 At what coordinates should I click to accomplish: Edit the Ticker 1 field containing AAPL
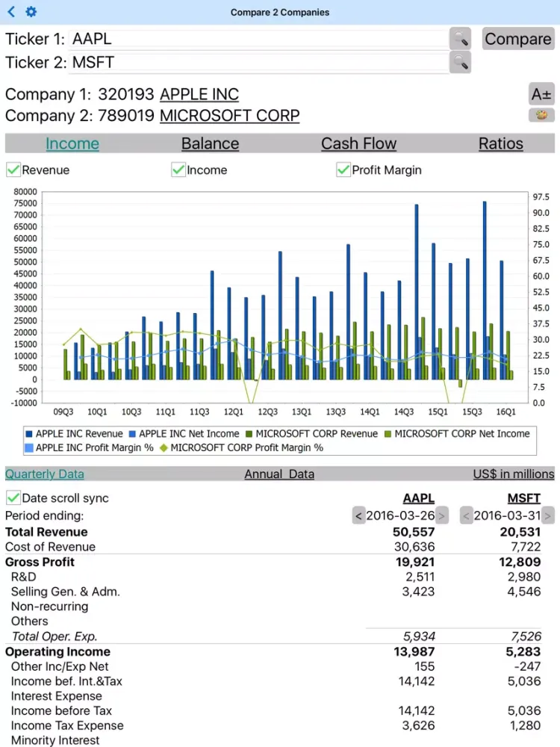pos(258,39)
